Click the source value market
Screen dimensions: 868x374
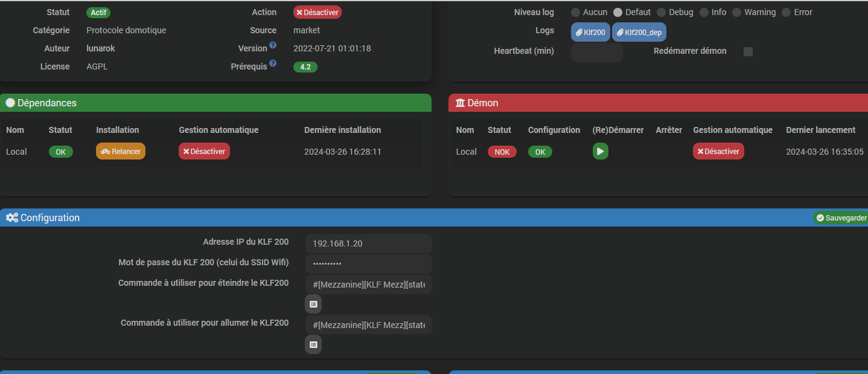307,30
